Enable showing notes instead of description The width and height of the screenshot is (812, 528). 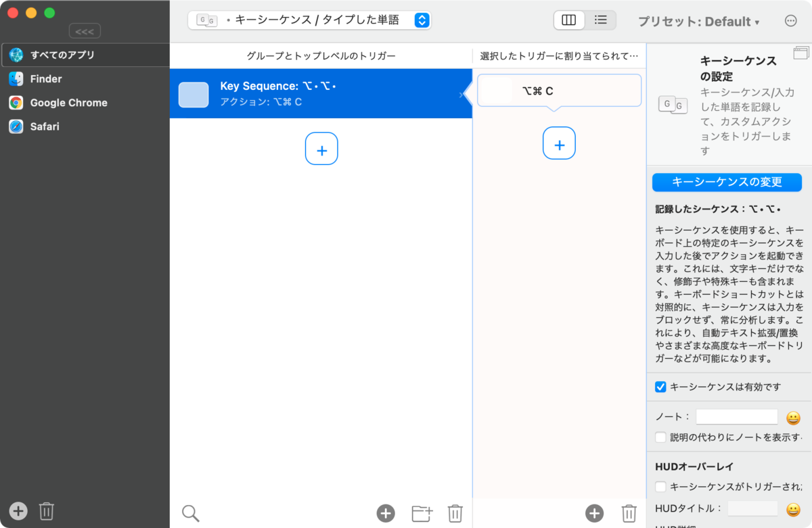[x=660, y=437]
